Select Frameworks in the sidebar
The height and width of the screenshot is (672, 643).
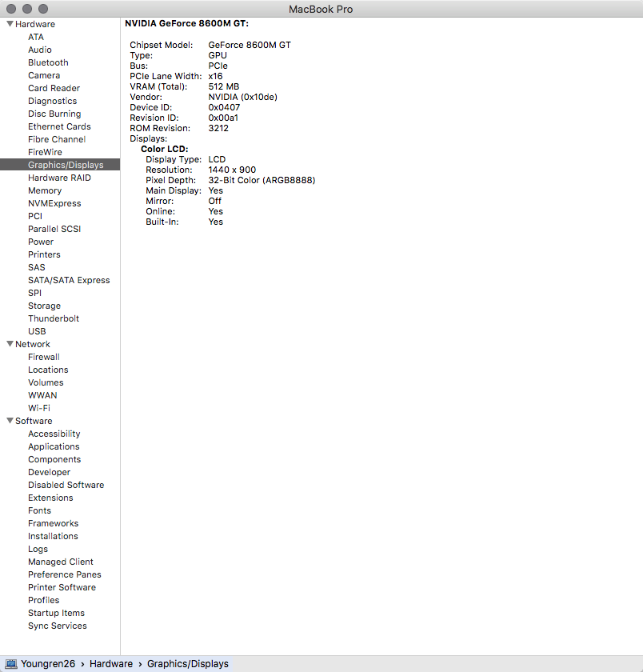(x=53, y=523)
